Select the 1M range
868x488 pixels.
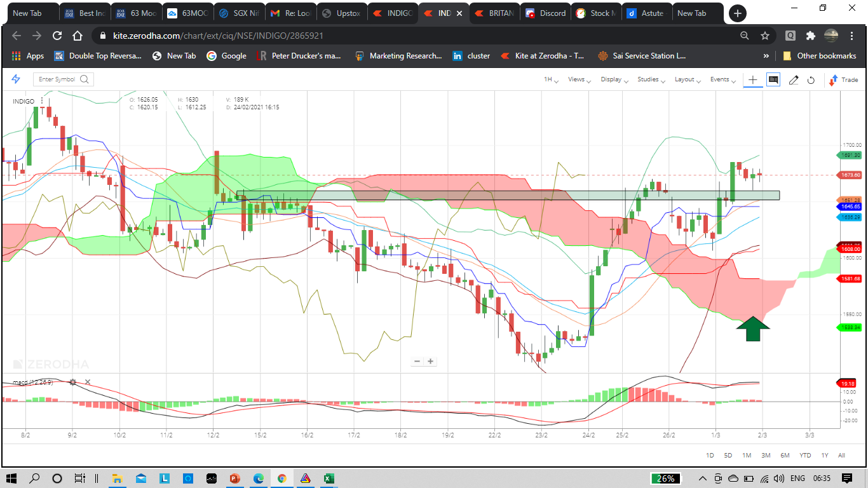747,455
